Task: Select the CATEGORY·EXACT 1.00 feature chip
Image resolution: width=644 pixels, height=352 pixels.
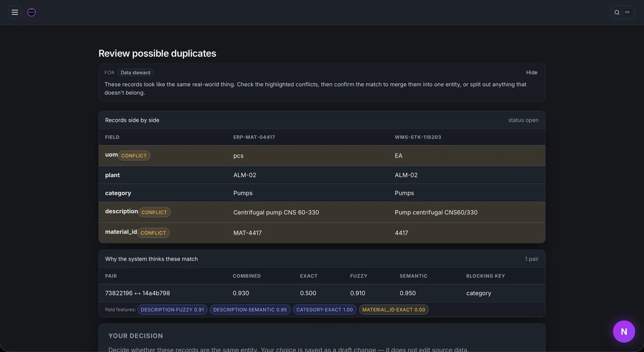Action: coord(324,310)
